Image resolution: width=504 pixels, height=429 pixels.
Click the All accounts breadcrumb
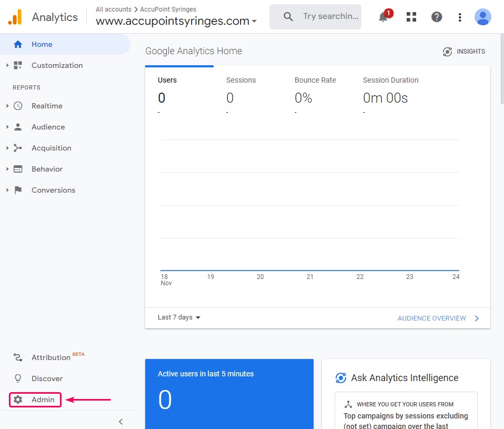point(114,9)
